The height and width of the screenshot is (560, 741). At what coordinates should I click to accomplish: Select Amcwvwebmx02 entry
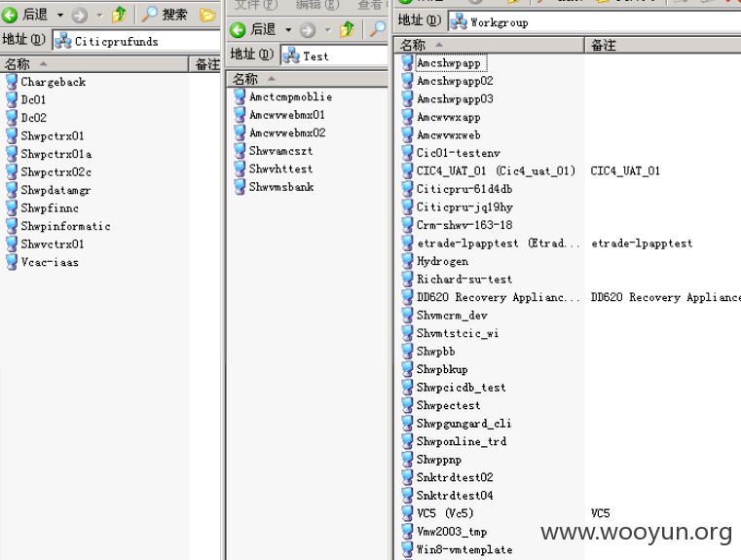(287, 132)
